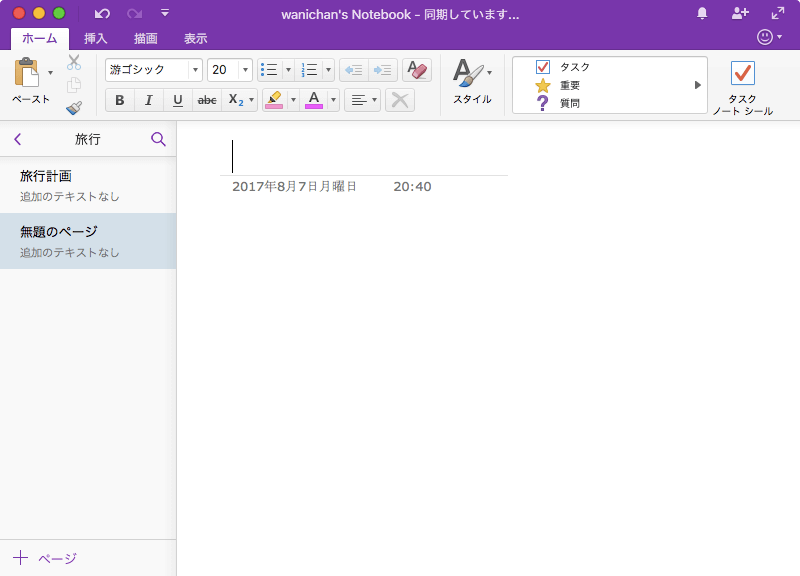Click the pink highlight color bar

[274, 107]
